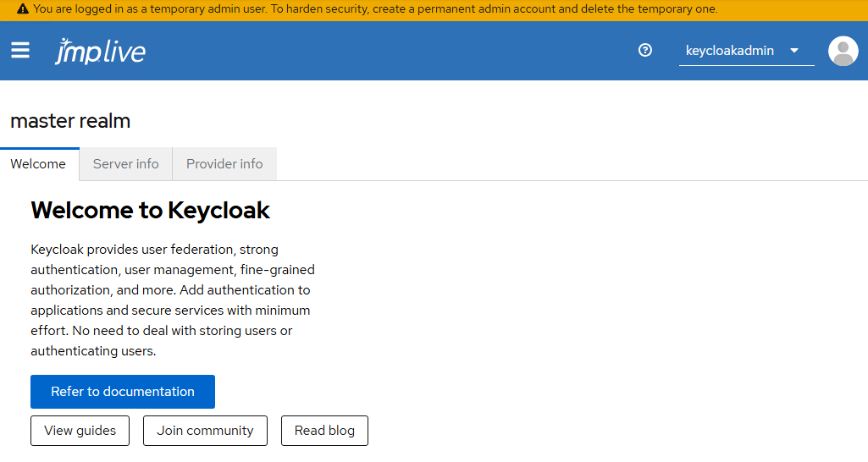The height and width of the screenshot is (462, 868).
Task: Click the user avatar icon
Action: pos(843,51)
